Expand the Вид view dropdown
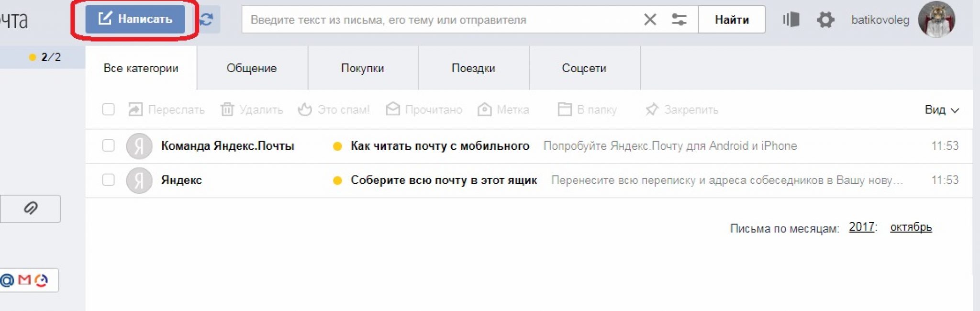The width and height of the screenshot is (980, 311). [941, 110]
